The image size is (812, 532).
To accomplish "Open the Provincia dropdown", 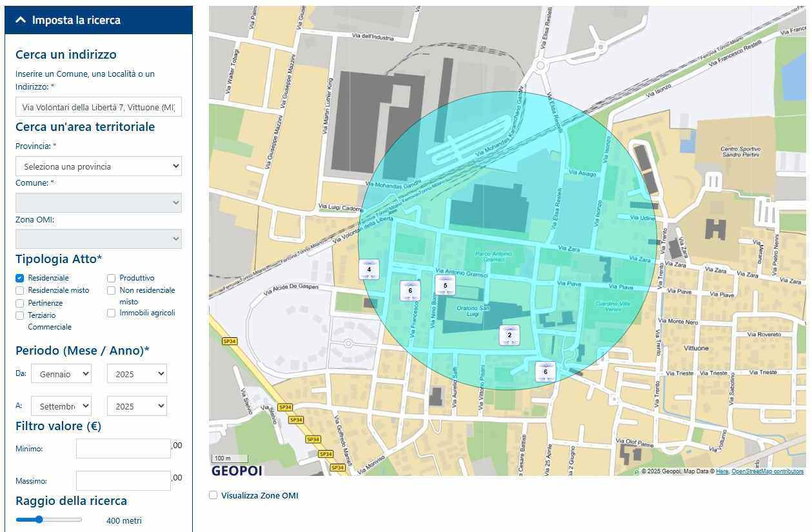I will [98, 166].
